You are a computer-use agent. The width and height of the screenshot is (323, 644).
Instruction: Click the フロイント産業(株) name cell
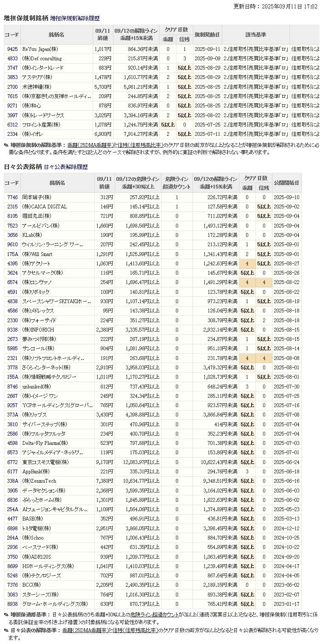point(57,125)
